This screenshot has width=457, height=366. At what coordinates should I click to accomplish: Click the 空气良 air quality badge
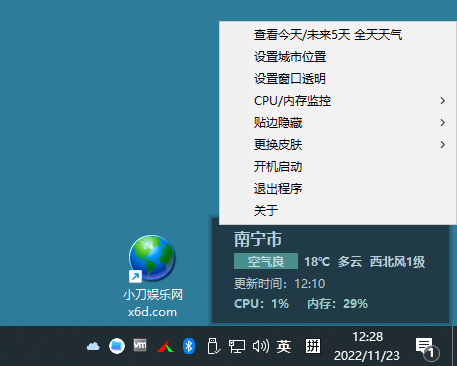[266, 261]
